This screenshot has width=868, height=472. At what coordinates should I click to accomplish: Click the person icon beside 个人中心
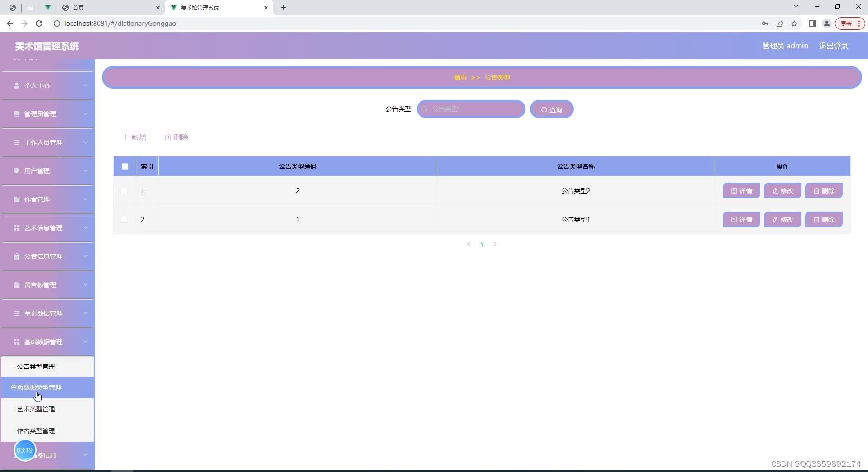(x=17, y=85)
